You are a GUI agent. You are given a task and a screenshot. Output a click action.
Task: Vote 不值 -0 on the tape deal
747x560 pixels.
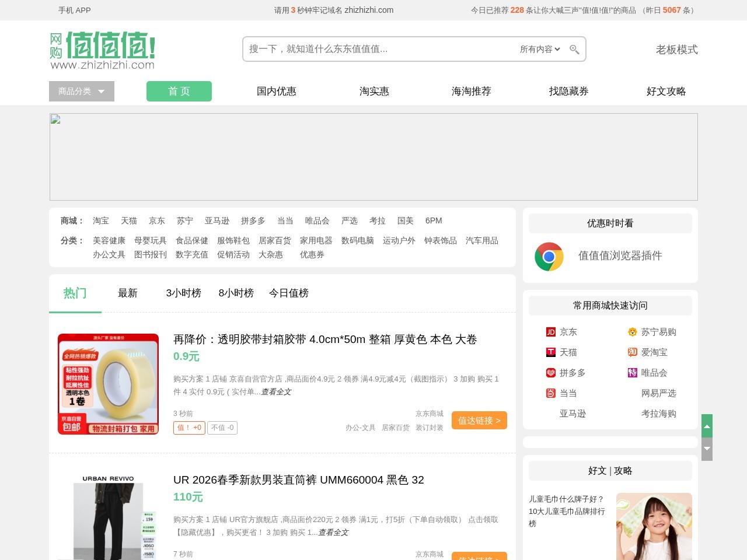click(x=222, y=428)
